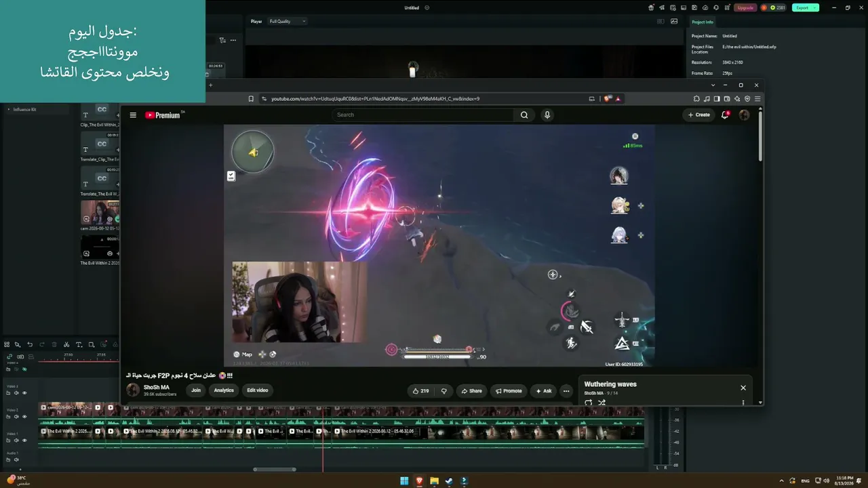Open the filter icon in the media panel

click(x=222, y=40)
